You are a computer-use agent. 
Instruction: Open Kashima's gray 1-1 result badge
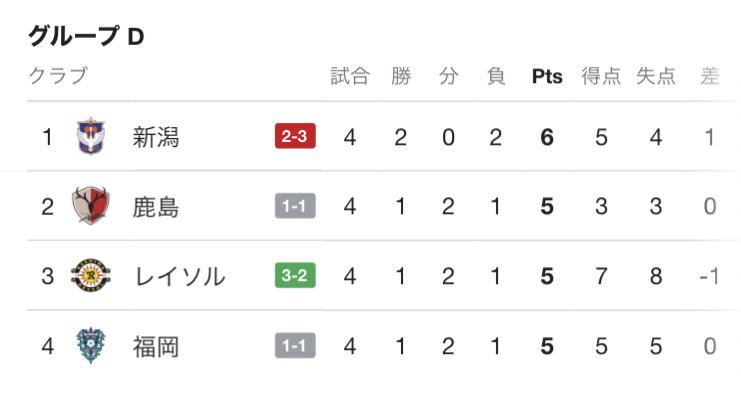point(295,206)
